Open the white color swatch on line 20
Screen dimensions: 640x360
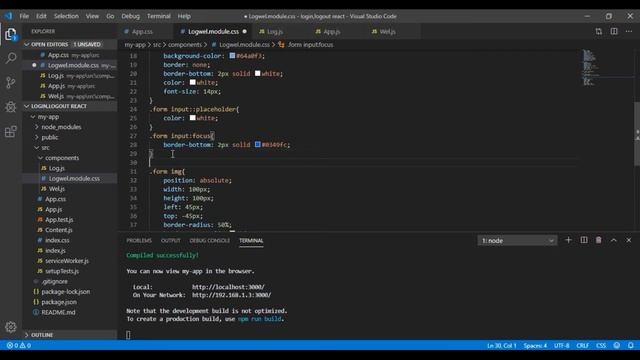258,73
